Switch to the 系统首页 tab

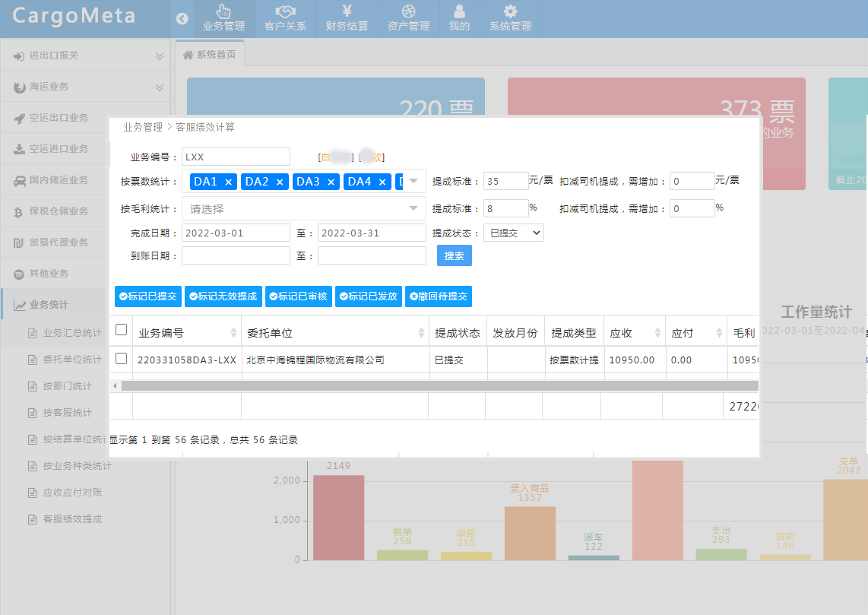coord(210,55)
